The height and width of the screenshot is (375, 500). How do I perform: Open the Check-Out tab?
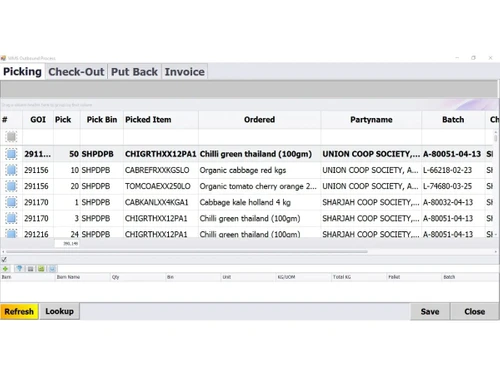76,72
